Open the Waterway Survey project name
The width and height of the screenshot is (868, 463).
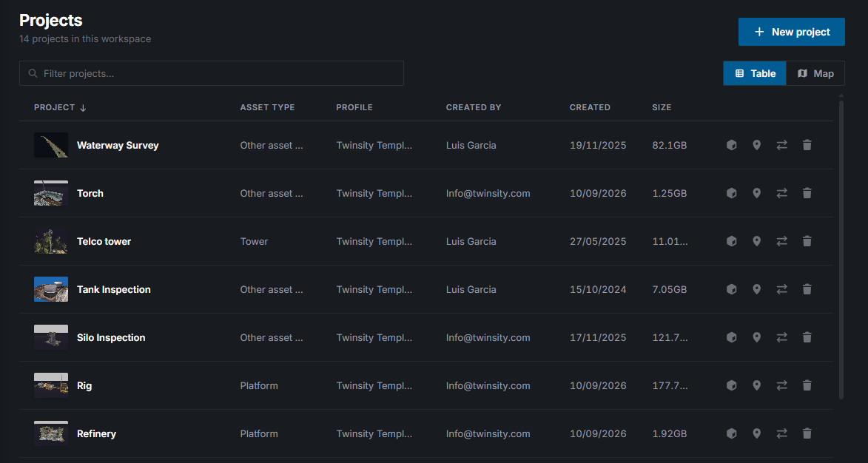click(x=118, y=146)
